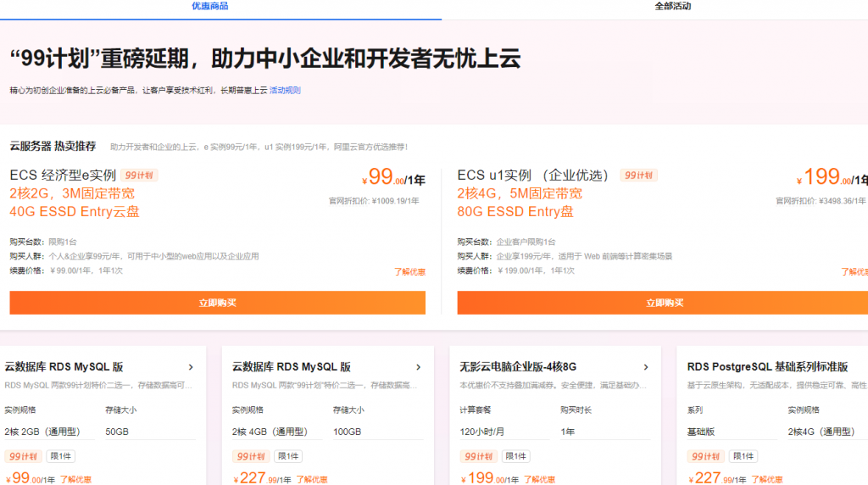This screenshot has height=485, width=868.
Task: Click 立即购买 for ECS 经济型e实例
Action: pyautogui.click(x=217, y=303)
